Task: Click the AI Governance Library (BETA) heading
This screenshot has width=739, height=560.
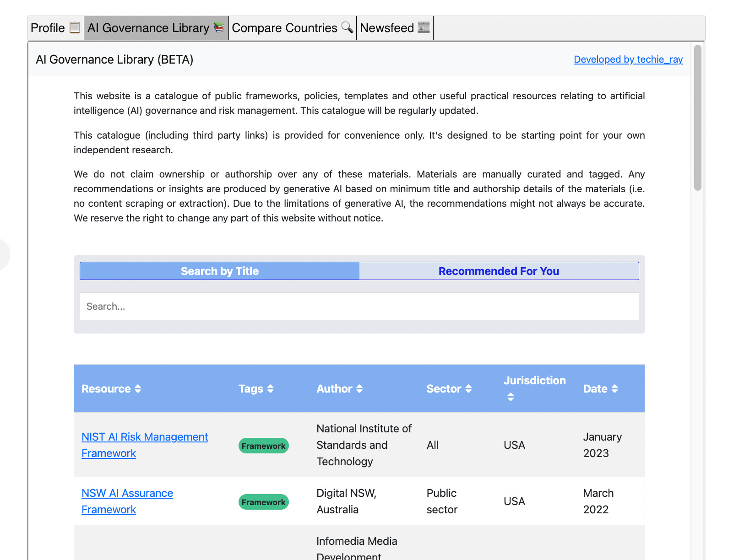Action: [114, 59]
